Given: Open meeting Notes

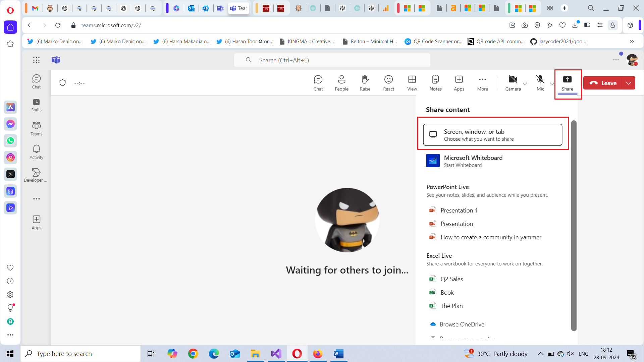Looking at the screenshot, I should pos(435,83).
